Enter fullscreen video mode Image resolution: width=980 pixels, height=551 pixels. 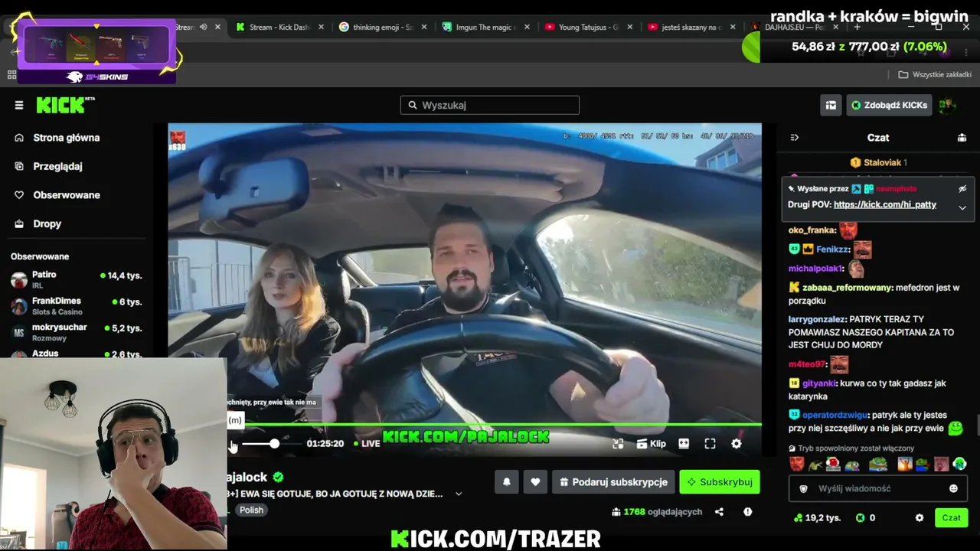click(710, 444)
